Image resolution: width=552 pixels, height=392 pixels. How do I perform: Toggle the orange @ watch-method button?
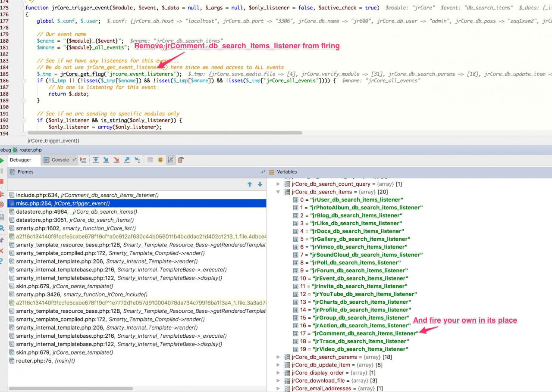tap(160, 160)
